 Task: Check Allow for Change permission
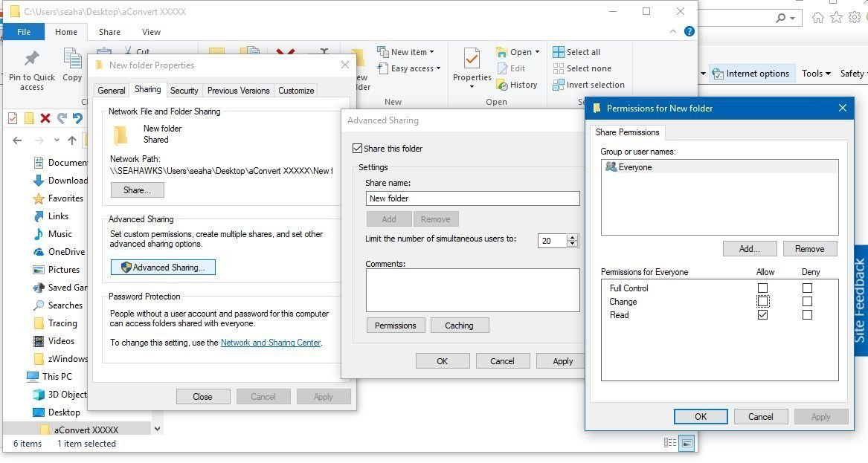coord(763,302)
